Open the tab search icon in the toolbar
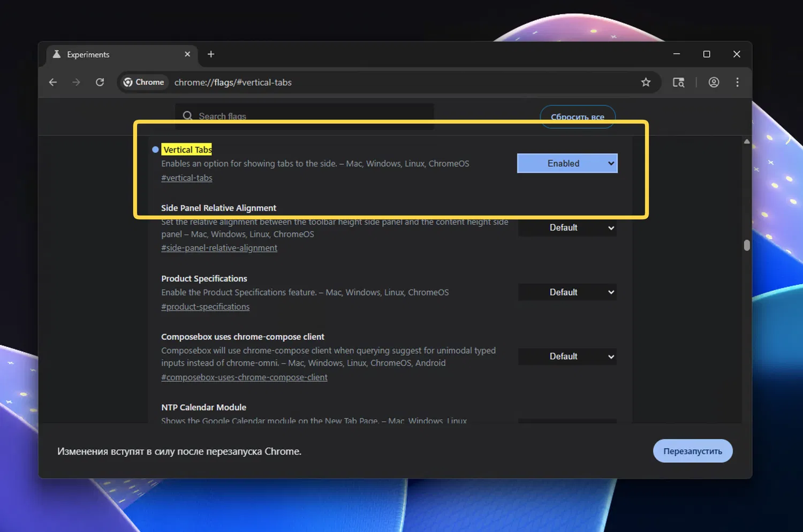This screenshot has width=803, height=532. 678,82
